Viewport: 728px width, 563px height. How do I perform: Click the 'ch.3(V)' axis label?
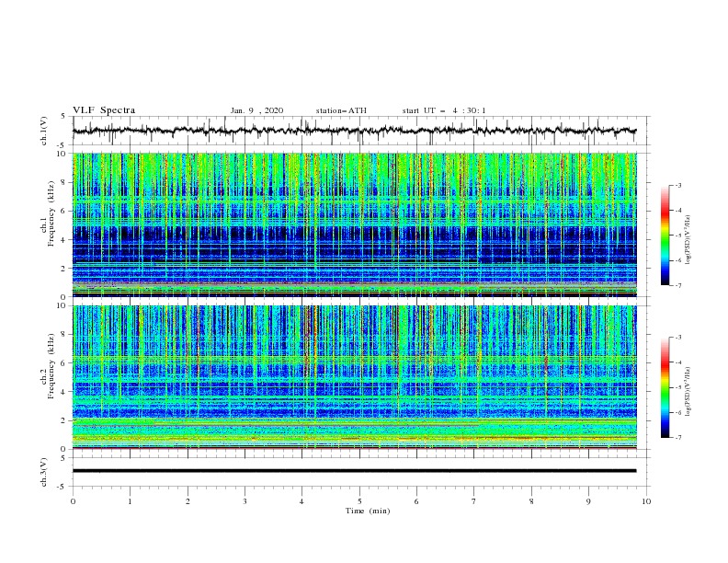44,472
